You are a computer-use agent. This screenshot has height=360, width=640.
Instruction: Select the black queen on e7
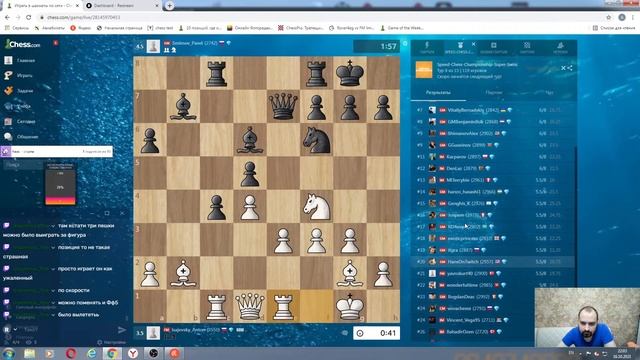click(x=283, y=106)
